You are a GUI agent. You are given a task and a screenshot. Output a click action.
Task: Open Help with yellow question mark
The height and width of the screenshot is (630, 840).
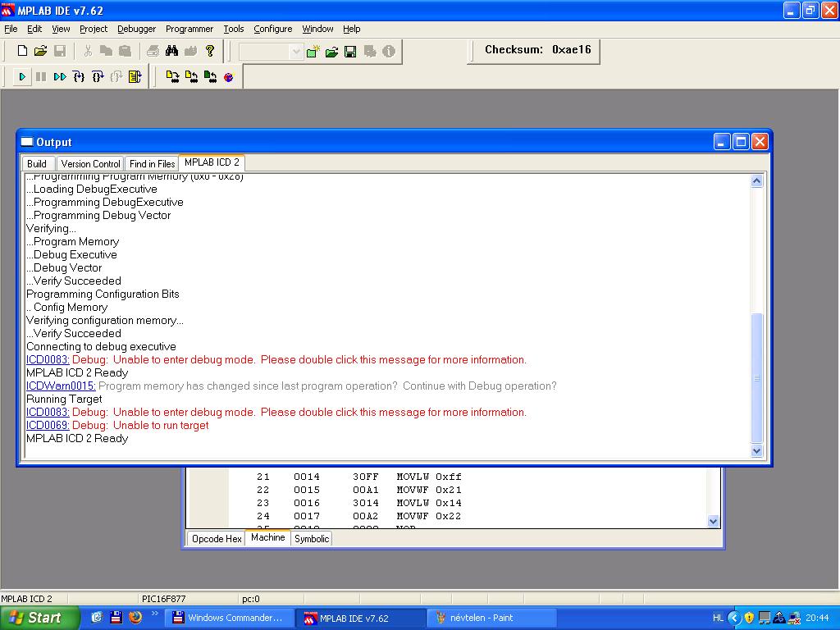point(210,51)
